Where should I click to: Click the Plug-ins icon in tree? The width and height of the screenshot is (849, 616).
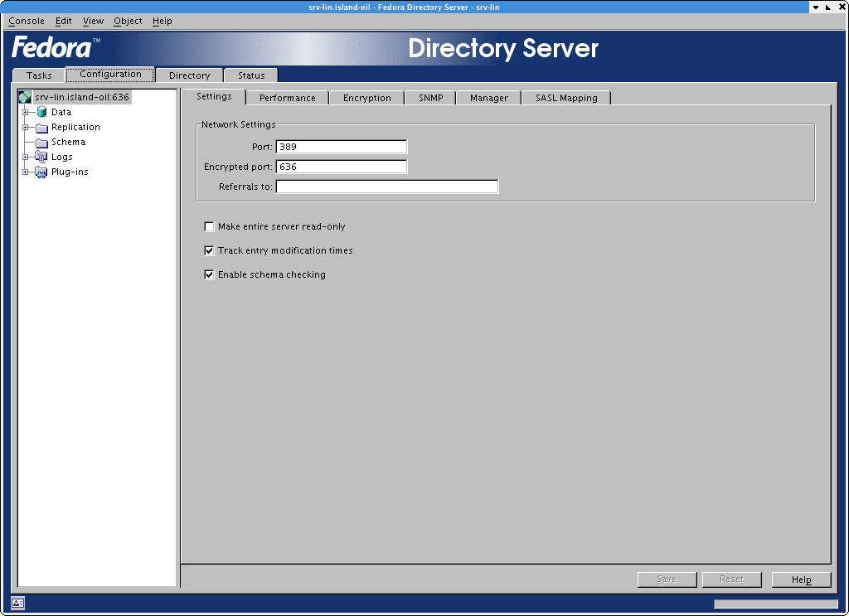point(41,172)
